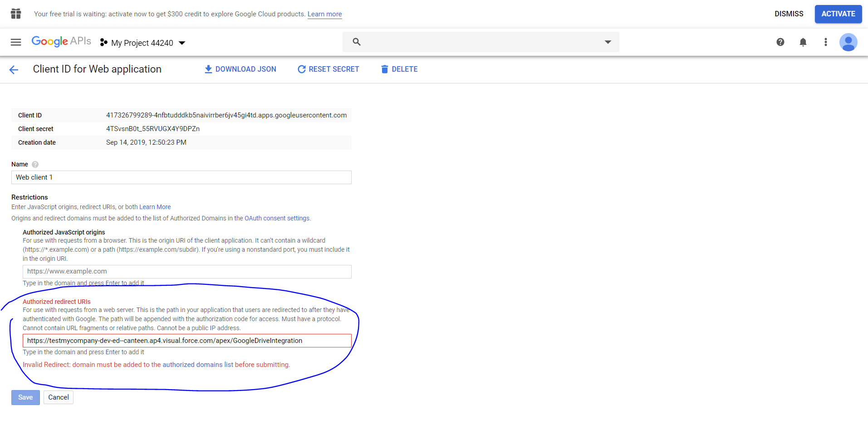Click DELETE credential button
The width and height of the screenshot is (868, 425).
click(399, 69)
